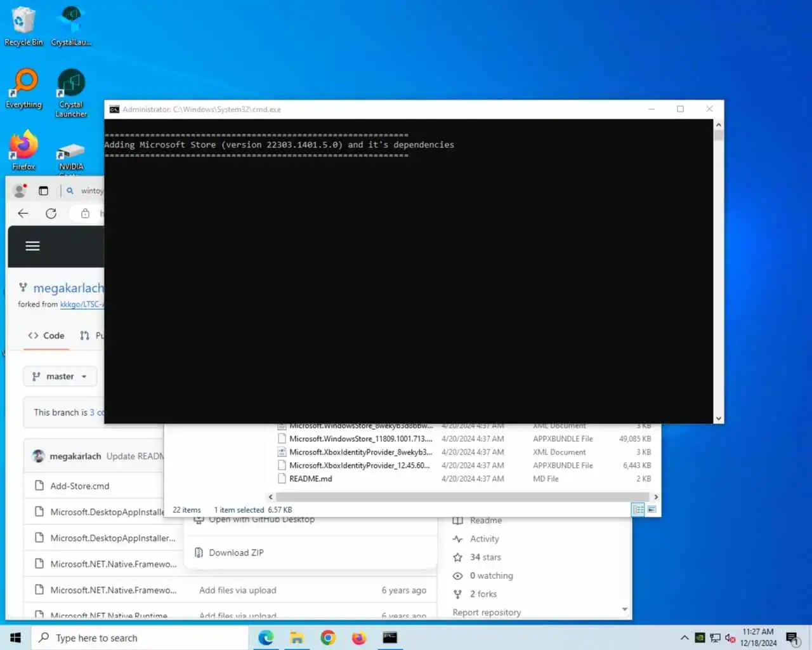The width and height of the screenshot is (812, 650).
Task: Click cmd window scrollbar up arrow
Action: tap(718, 124)
